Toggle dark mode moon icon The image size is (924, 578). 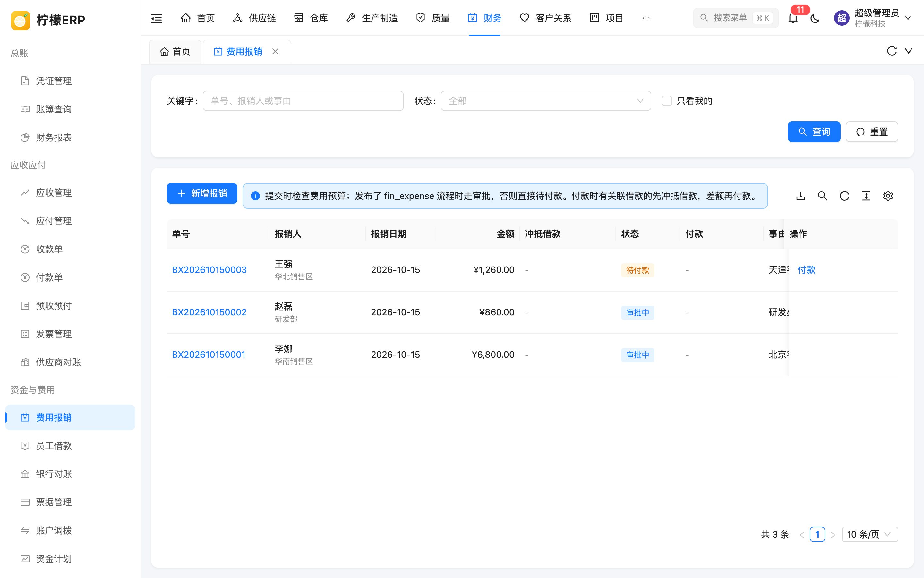[815, 18]
